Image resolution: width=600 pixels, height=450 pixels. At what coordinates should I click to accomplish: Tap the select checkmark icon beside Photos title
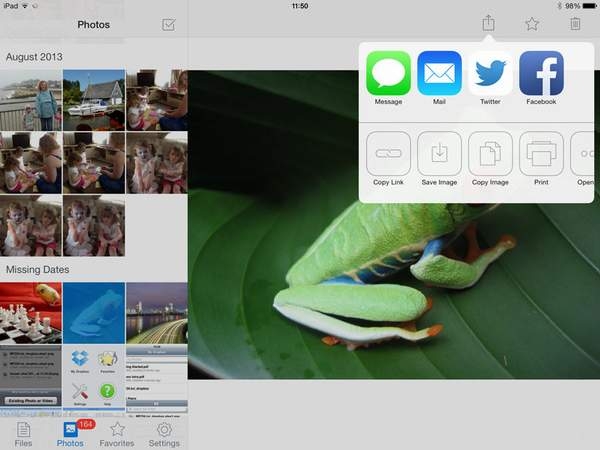tap(168, 24)
